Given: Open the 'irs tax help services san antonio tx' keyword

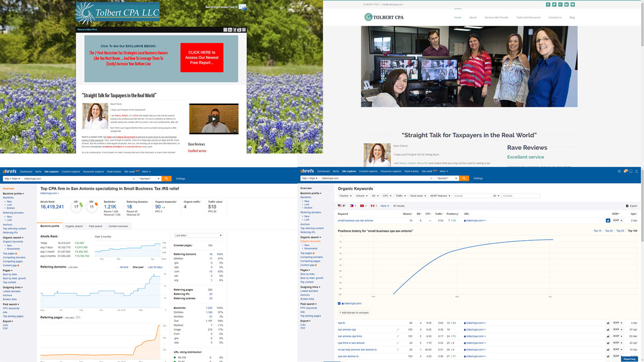Looking at the screenshot, I should [357, 349].
